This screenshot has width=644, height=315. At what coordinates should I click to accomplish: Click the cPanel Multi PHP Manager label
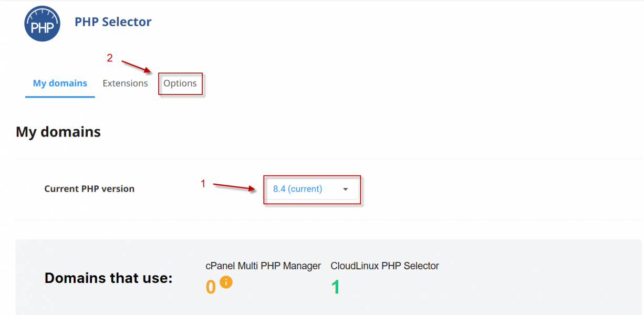coord(263,266)
